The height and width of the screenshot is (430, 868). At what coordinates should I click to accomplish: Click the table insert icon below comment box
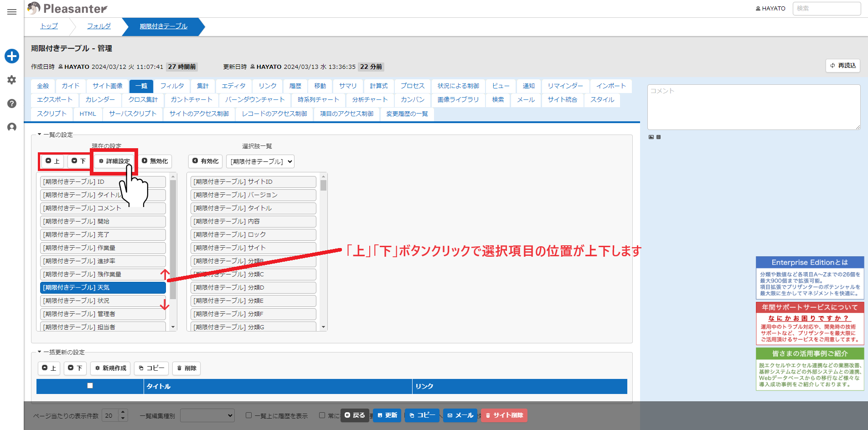pyautogui.click(x=658, y=137)
